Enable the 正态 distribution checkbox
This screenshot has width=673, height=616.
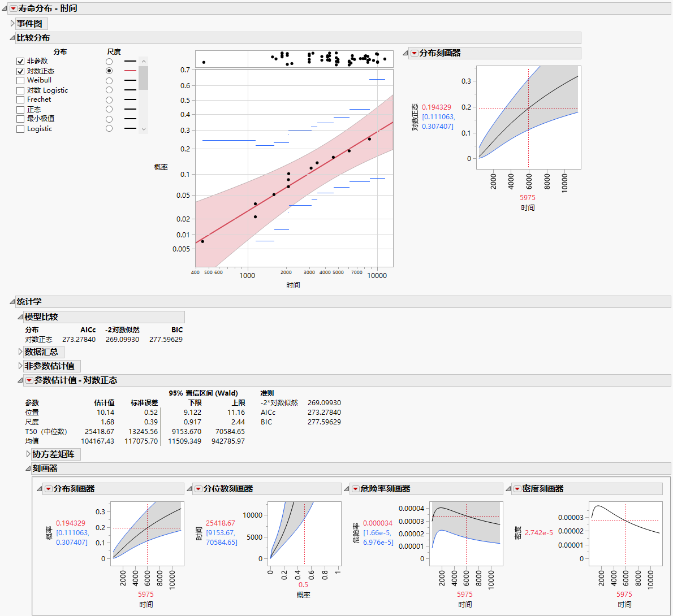20,109
